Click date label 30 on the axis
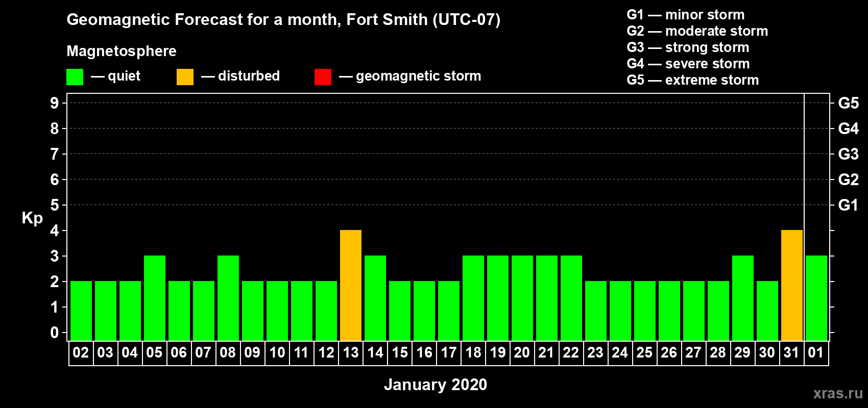 coord(767,352)
